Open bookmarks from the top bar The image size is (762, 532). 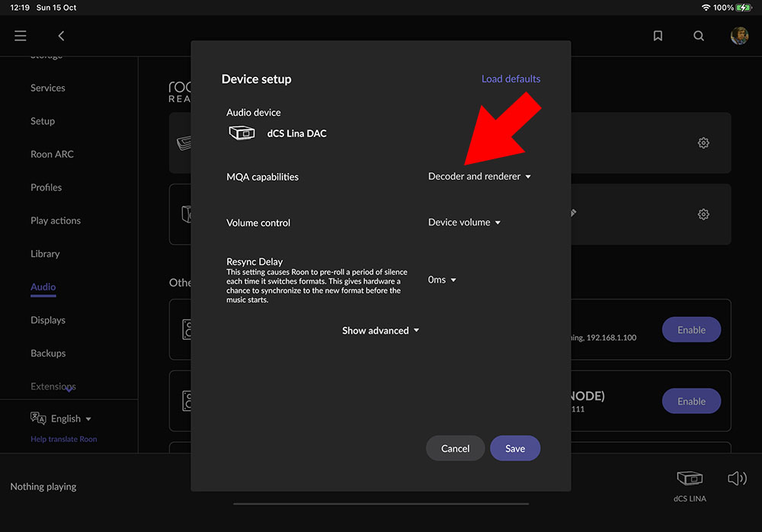click(x=658, y=36)
